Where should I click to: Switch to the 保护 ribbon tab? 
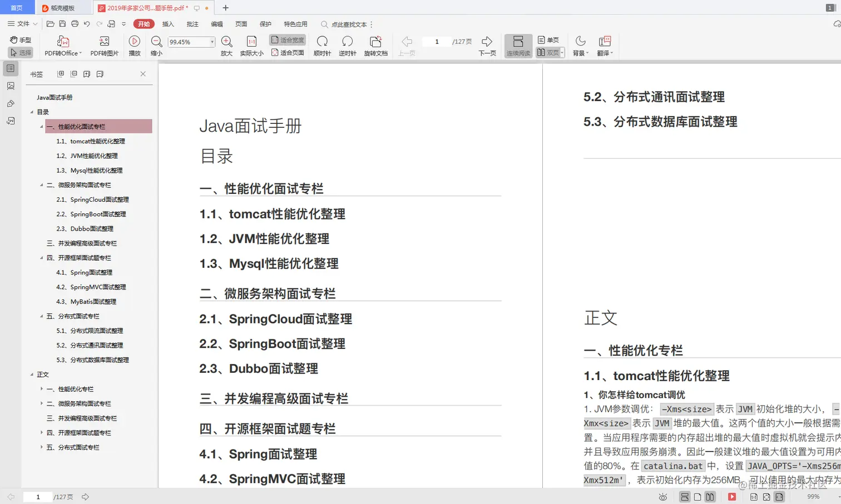[x=265, y=24]
